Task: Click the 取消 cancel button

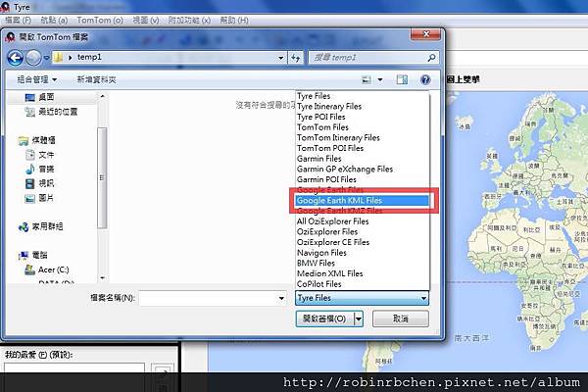Action: (x=401, y=318)
